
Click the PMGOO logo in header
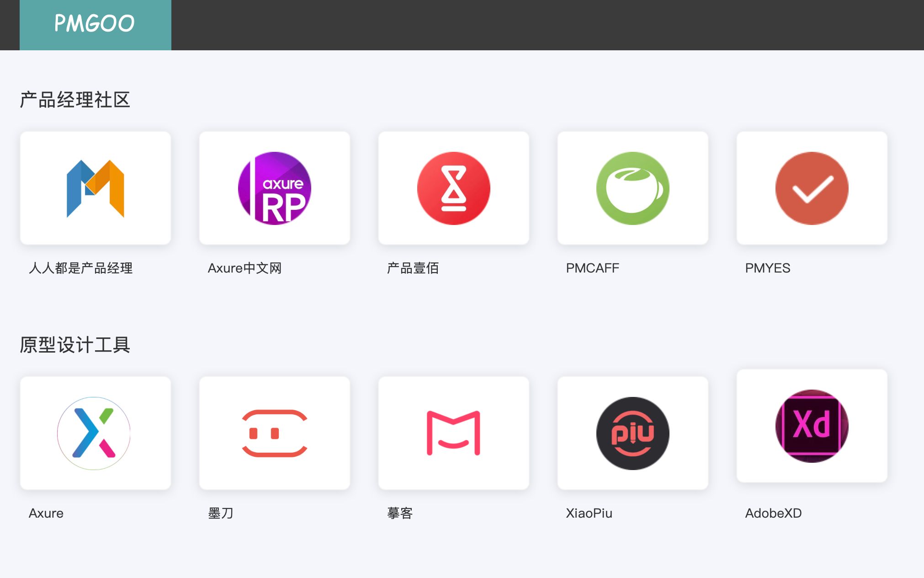click(x=95, y=25)
